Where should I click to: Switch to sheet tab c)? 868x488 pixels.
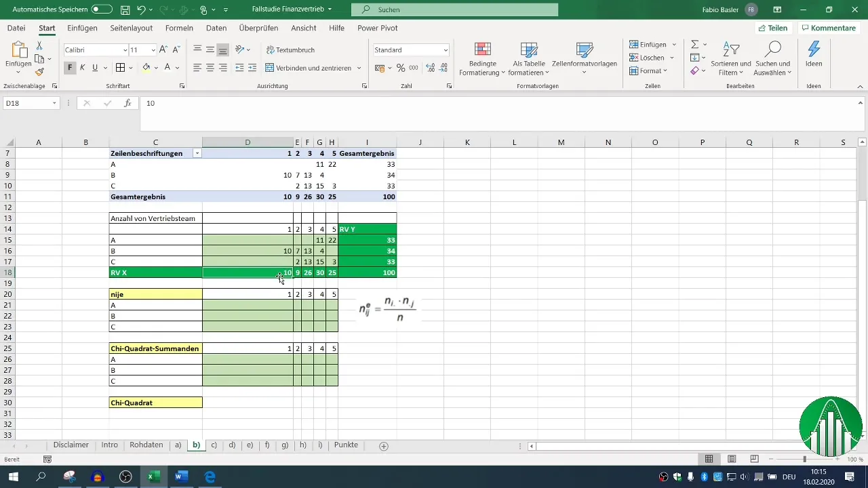click(x=214, y=445)
